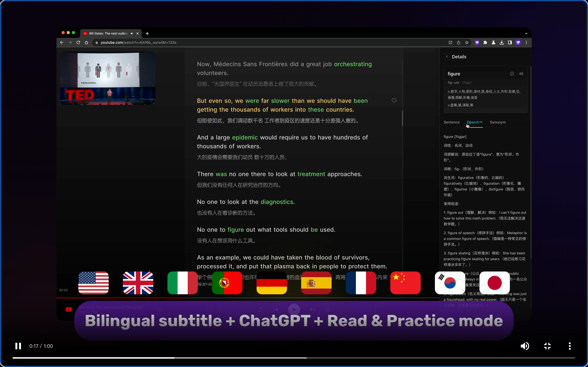This screenshot has width=588, height=367.
Task: Open the browser extensions puzzle icon
Action: click(485, 42)
